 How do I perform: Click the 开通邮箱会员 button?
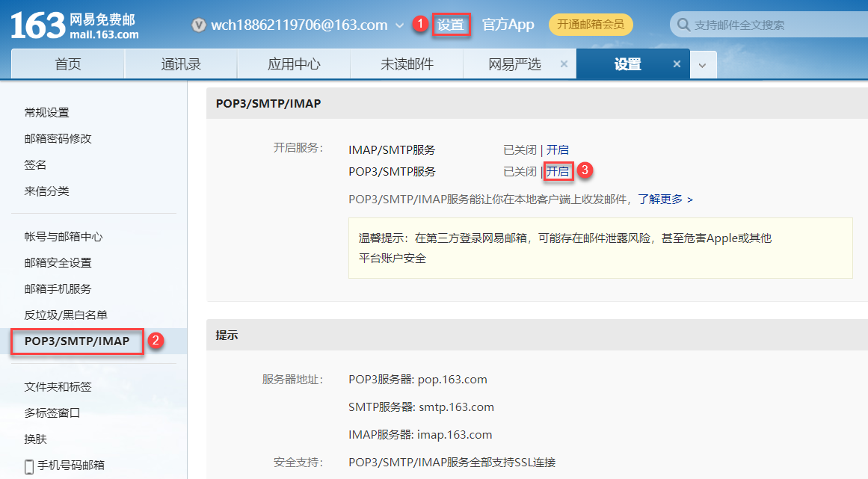(x=591, y=25)
